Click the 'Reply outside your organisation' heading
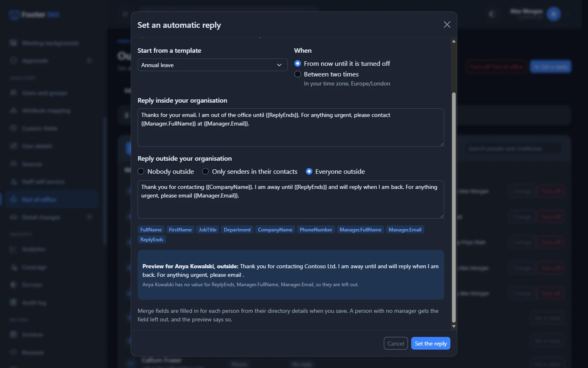The image size is (588, 368). pyautogui.click(x=185, y=159)
